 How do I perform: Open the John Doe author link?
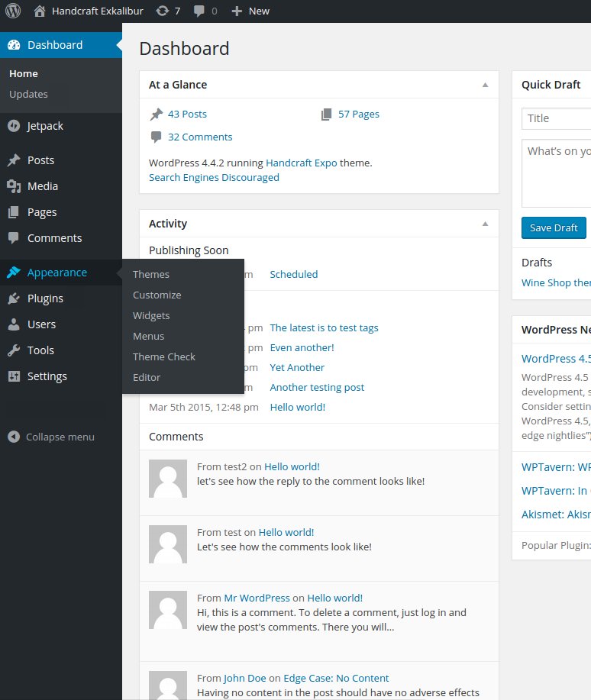tap(245, 678)
